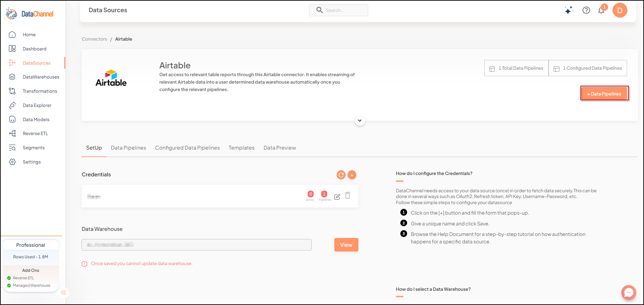Open the user avatar D menu
Screen dimensions: 644x305
pos(620,10)
